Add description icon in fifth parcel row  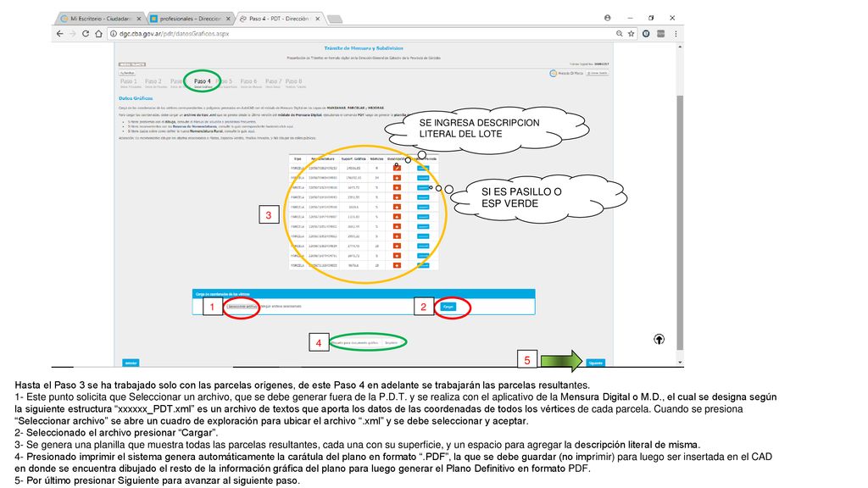tap(397, 207)
